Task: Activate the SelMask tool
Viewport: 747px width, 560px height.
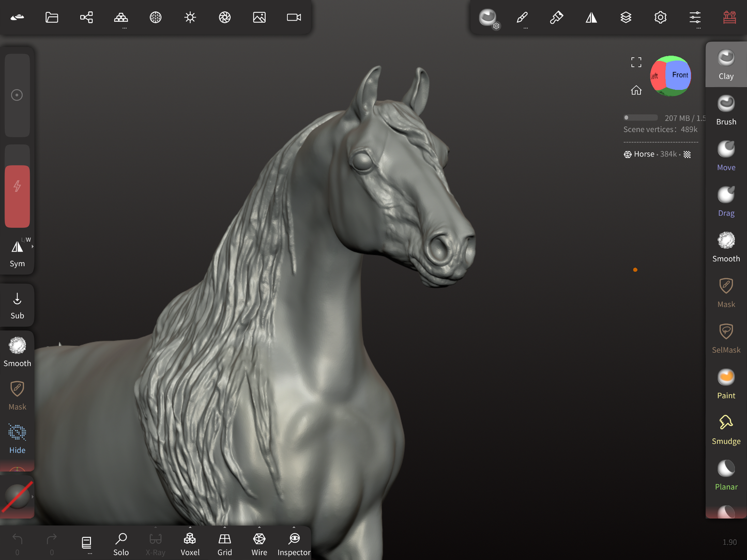Action: [x=726, y=338]
